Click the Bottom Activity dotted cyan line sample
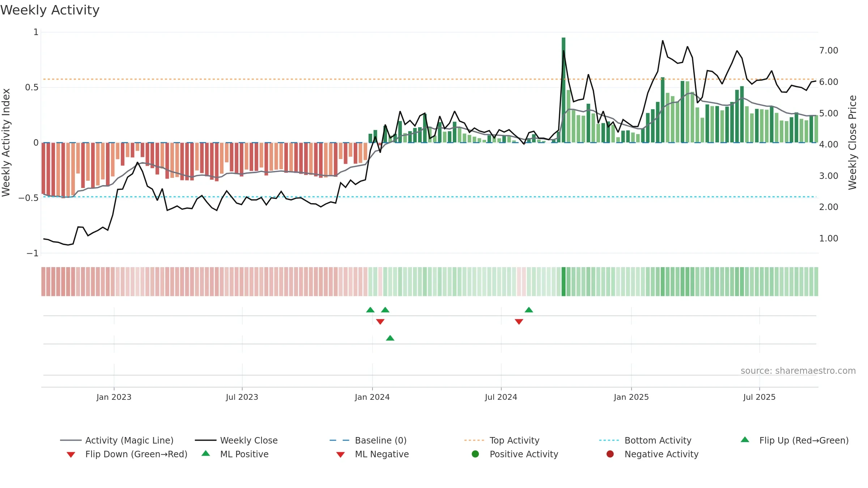Viewport: 868px width, 488px height. tap(609, 440)
